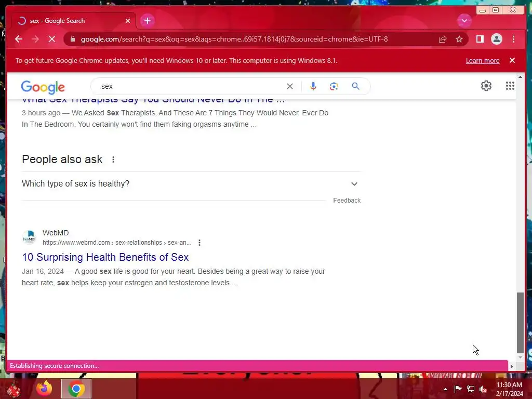Stop loading the page
532x399 pixels.
[x=52, y=39]
